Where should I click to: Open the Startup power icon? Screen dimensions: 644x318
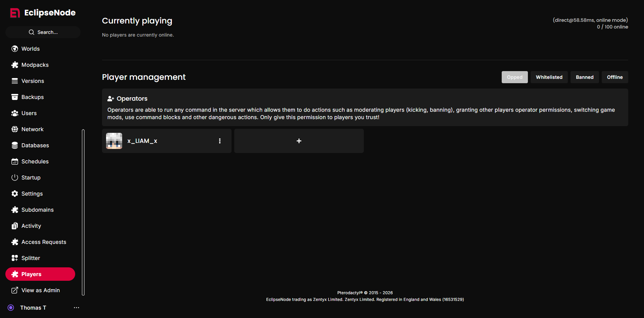pos(15,177)
